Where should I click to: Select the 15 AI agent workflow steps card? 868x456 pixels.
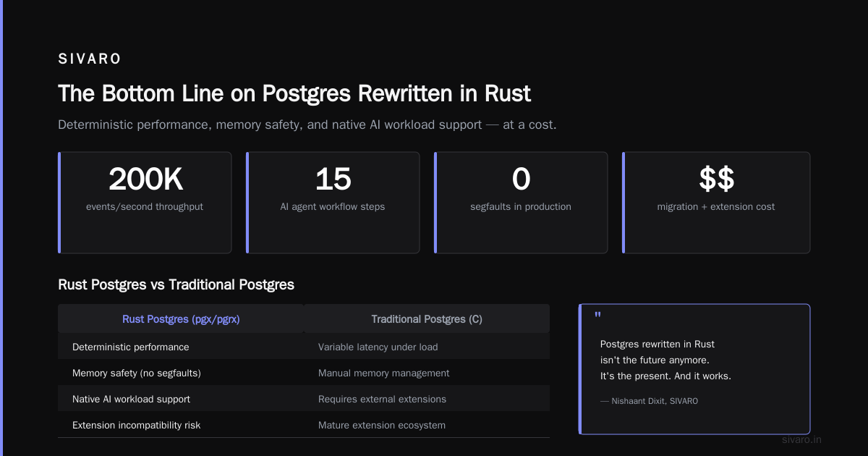[333, 203]
